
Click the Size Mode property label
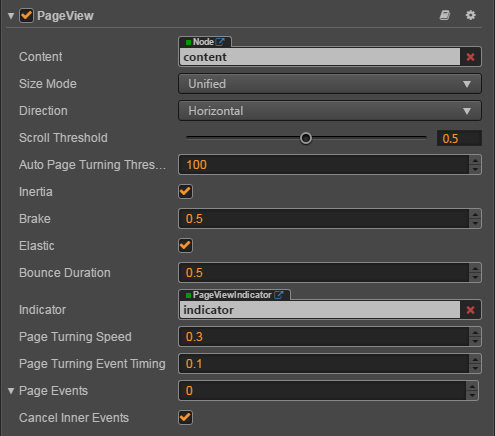(x=48, y=84)
